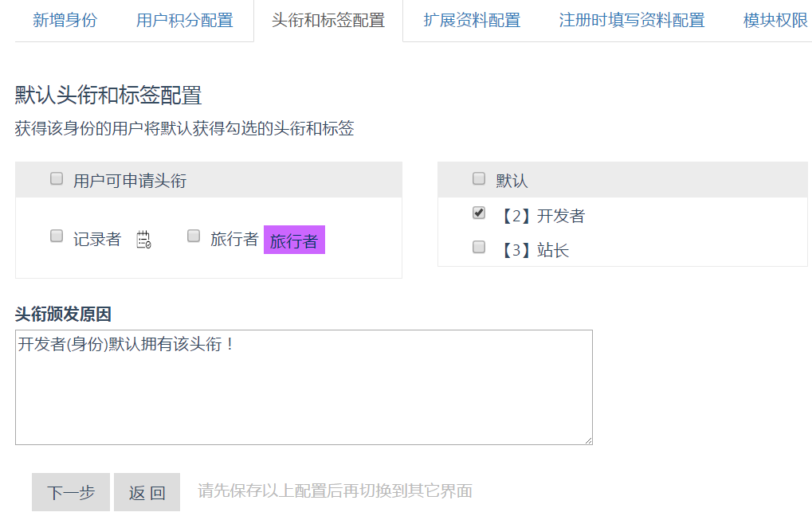
Task: Open the 新增身份 tab
Action: tap(65, 20)
